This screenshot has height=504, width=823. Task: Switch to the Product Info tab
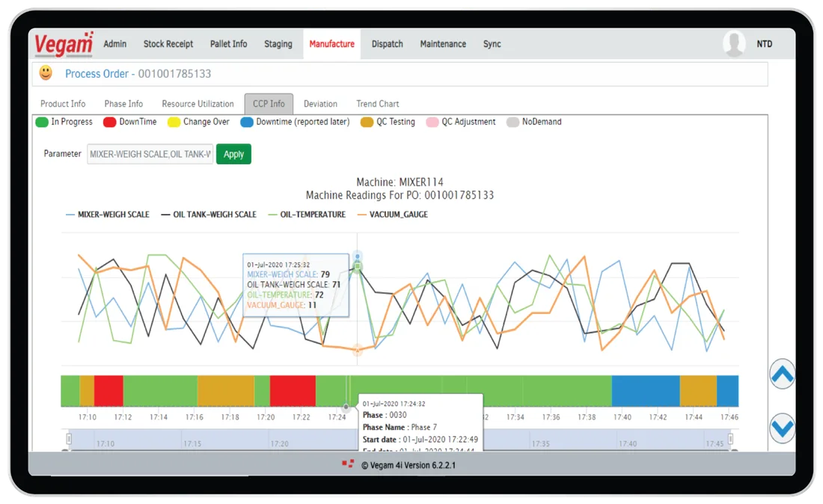(x=63, y=104)
